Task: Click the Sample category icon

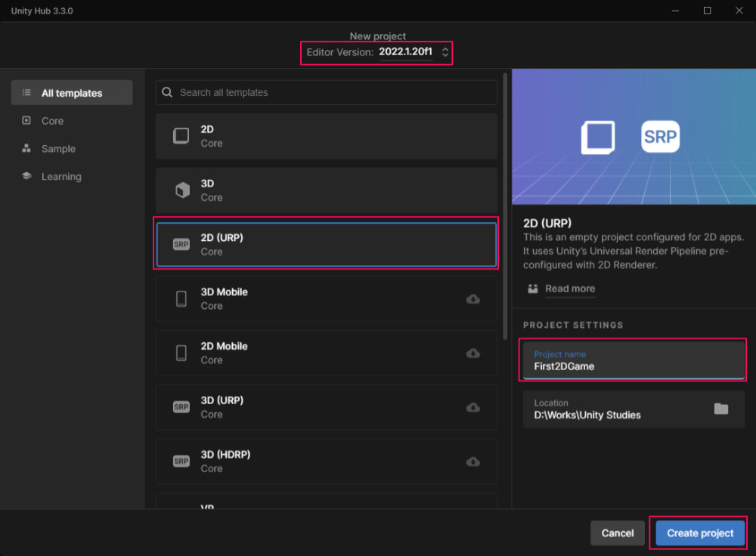Action: click(26, 148)
